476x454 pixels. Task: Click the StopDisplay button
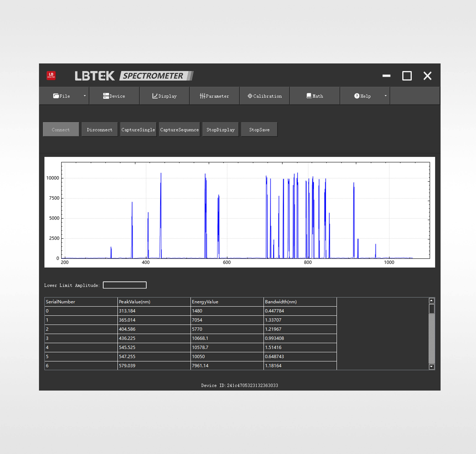point(220,130)
